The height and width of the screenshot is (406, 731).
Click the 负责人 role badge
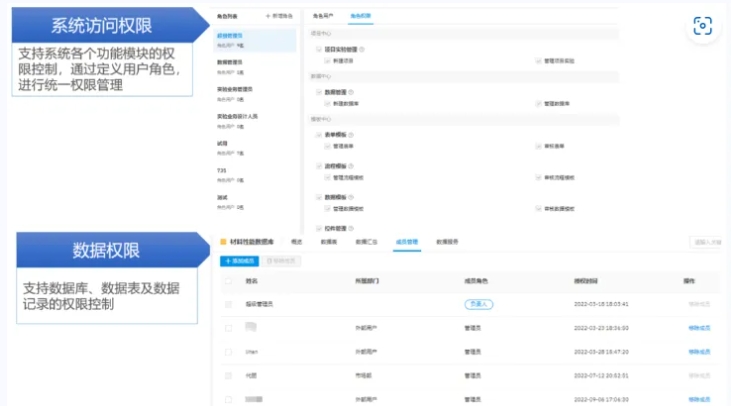[x=479, y=303]
